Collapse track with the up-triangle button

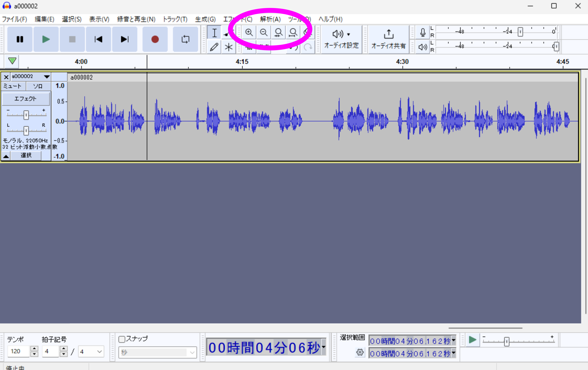point(6,156)
